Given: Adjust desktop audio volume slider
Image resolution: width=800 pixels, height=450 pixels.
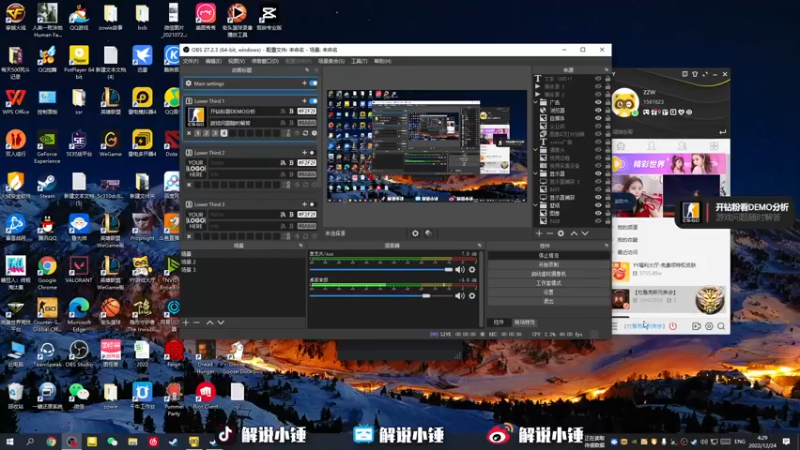Looking at the screenshot, I should pos(381,295).
